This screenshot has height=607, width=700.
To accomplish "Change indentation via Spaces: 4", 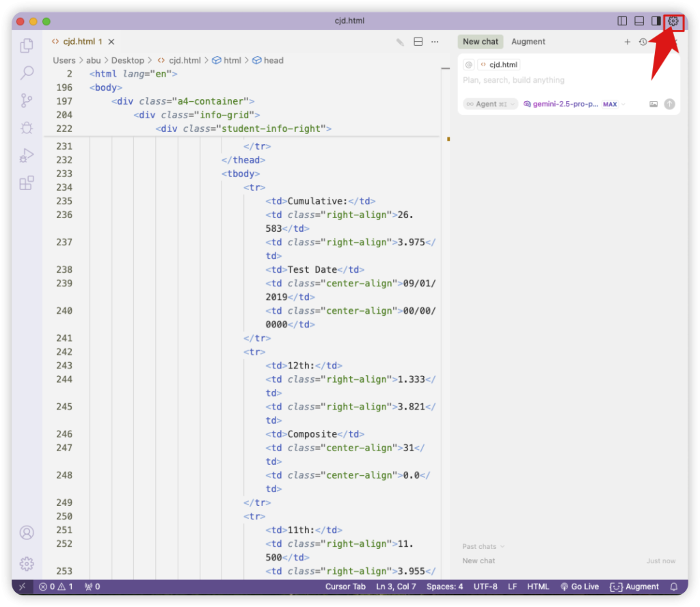I will coord(444,586).
